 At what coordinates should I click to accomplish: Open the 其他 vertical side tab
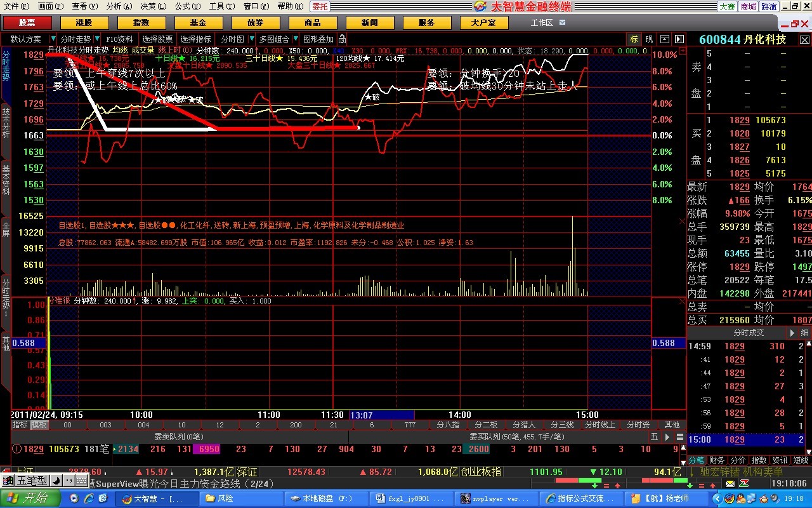6,344
